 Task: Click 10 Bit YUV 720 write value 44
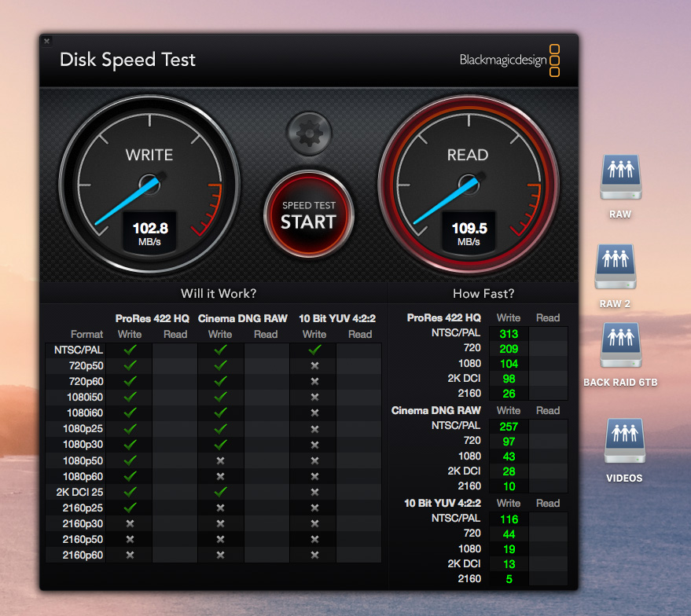pyautogui.click(x=509, y=534)
